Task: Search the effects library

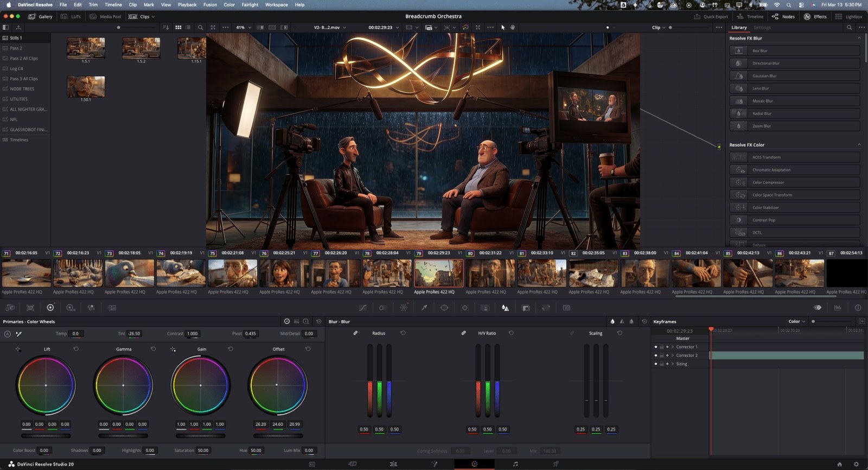Action: click(850, 27)
